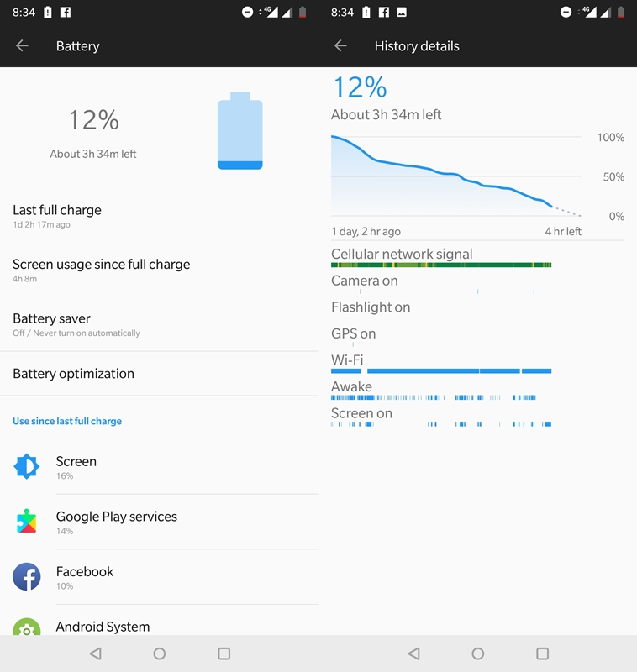Tap the 'GPS on' label
Viewport: 637px width, 672px height.
point(353,333)
